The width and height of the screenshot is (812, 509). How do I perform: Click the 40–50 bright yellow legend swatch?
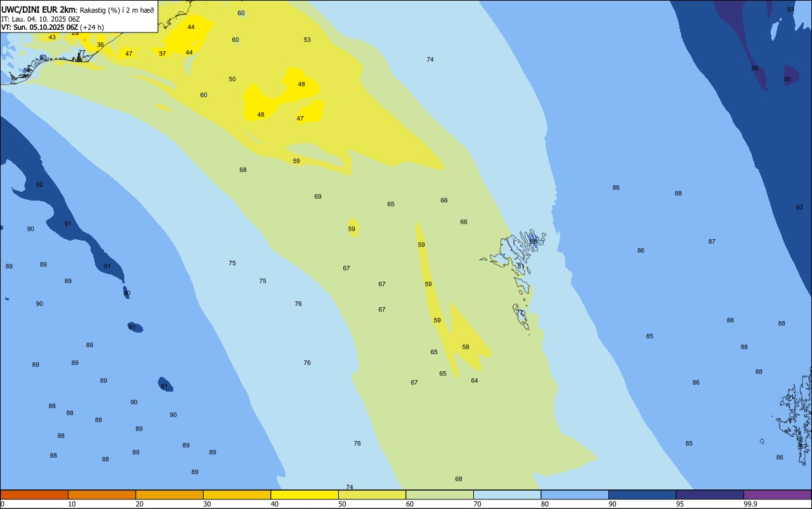(304, 494)
